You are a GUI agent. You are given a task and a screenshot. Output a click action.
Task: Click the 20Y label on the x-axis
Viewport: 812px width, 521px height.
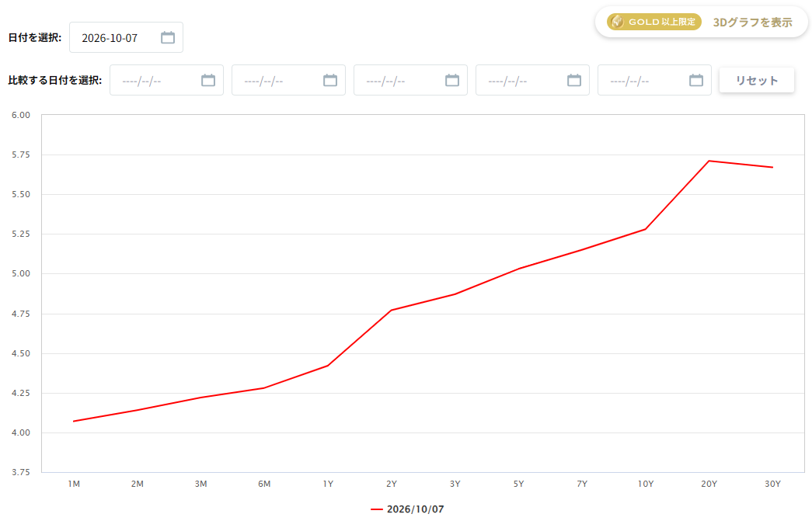tap(709, 484)
